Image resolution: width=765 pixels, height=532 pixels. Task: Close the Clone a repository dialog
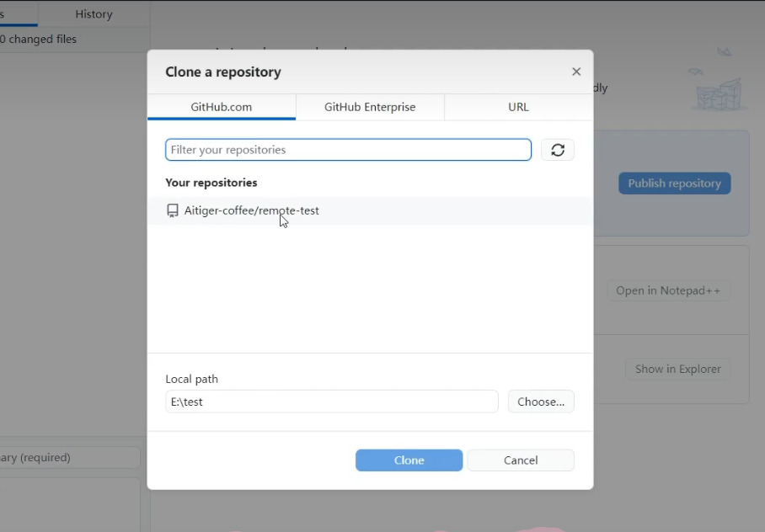pos(576,72)
